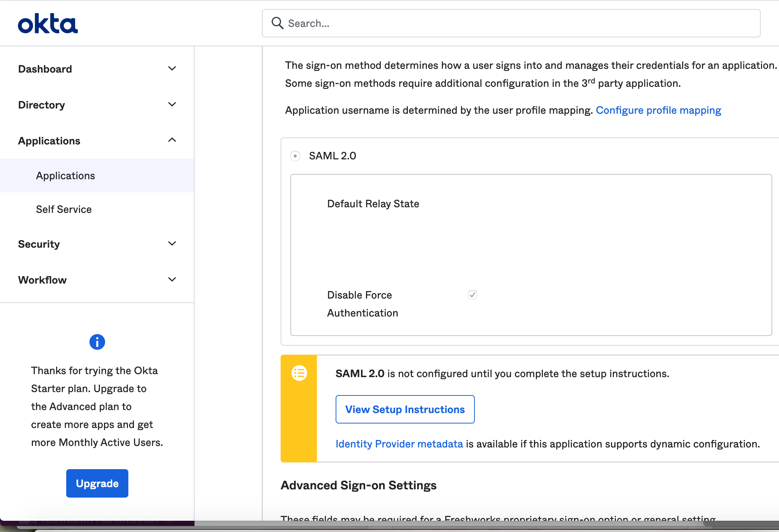
Task: Open Identity Provider metadata link
Action: (x=399, y=444)
